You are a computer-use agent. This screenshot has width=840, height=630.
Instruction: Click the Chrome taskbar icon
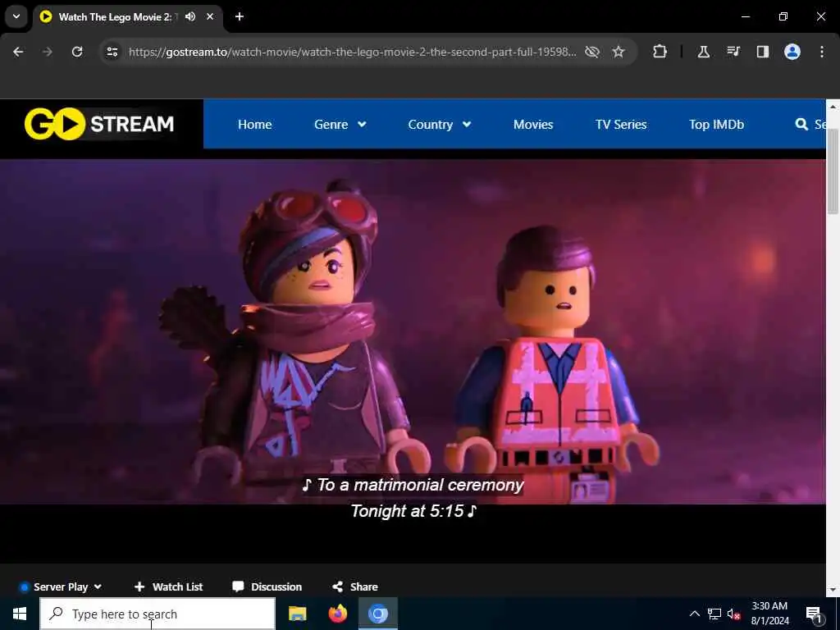[377, 614]
